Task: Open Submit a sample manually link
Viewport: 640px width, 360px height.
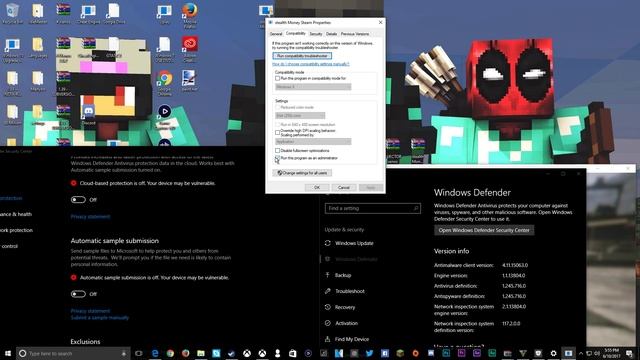Action: click(100, 318)
